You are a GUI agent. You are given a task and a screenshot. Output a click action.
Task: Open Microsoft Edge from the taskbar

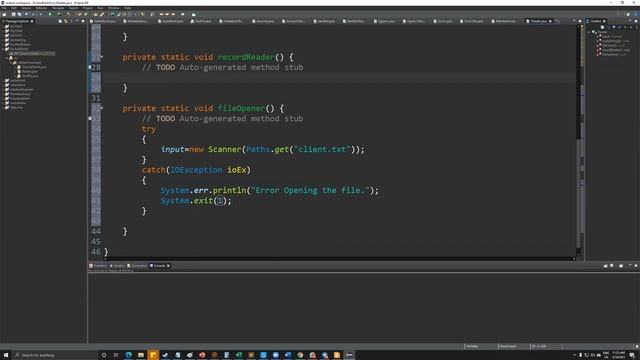[x=129, y=355]
